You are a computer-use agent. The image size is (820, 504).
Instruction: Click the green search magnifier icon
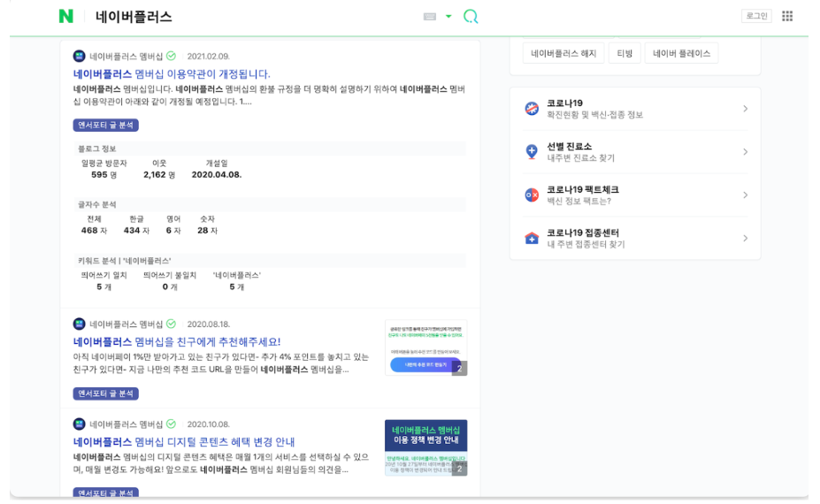pyautogui.click(x=471, y=16)
